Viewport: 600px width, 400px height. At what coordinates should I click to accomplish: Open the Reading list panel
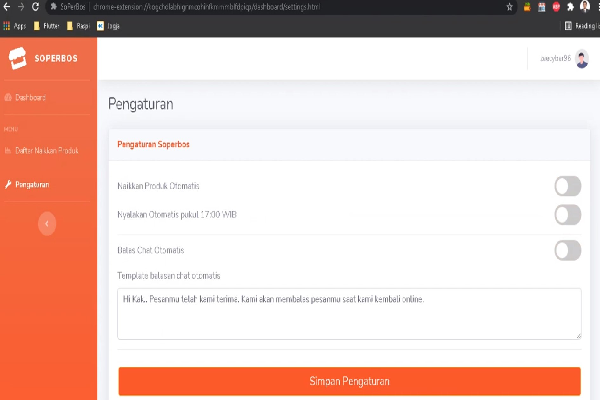(x=582, y=26)
